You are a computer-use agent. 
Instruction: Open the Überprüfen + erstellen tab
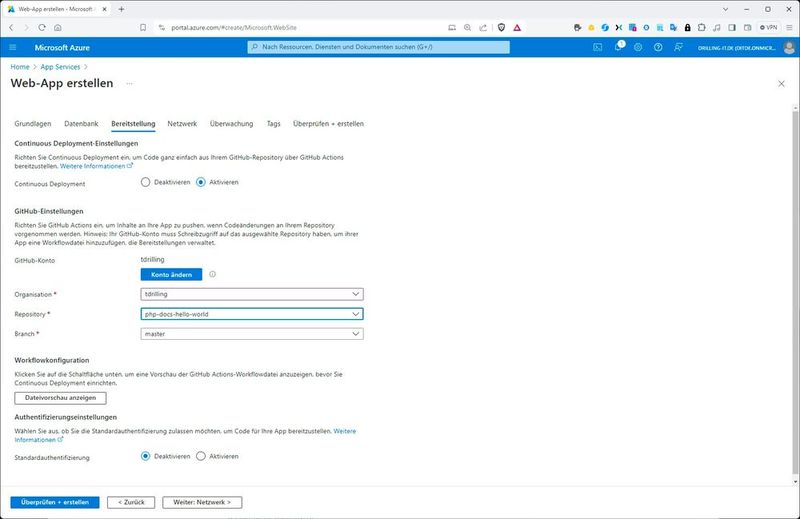point(328,123)
